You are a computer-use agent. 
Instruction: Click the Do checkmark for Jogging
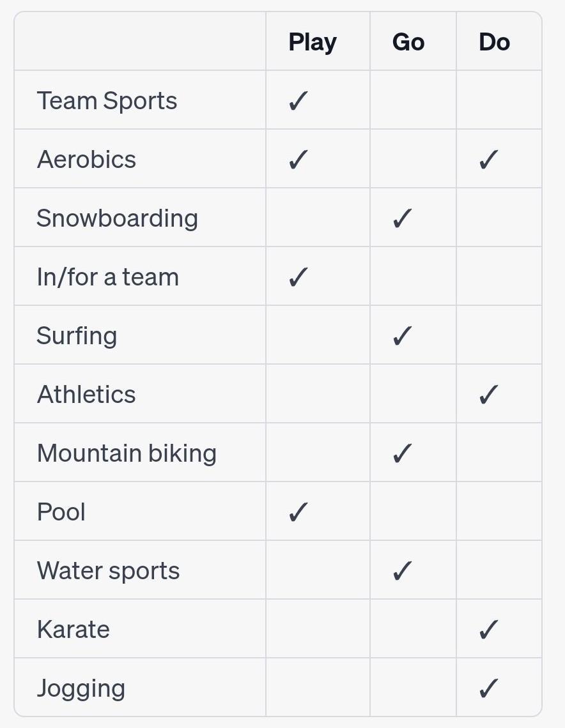pos(488,688)
